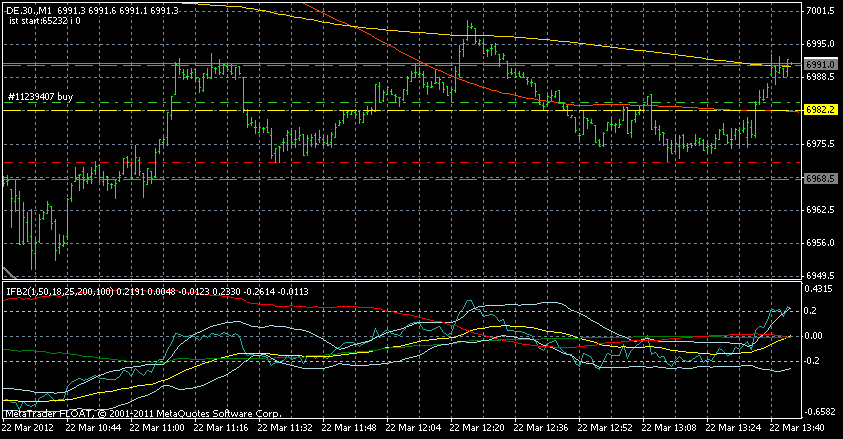
Task: Click the '22 Mar 11:48' time axis label
Action: click(349, 428)
